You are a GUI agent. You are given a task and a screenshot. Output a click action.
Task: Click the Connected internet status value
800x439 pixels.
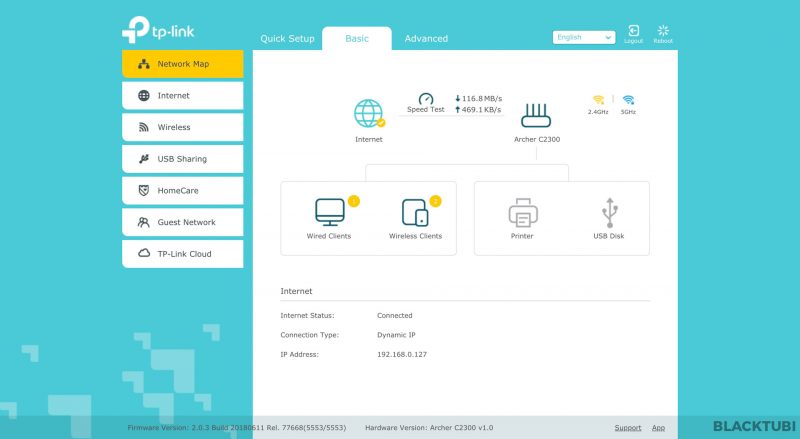click(x=394, y=315)
